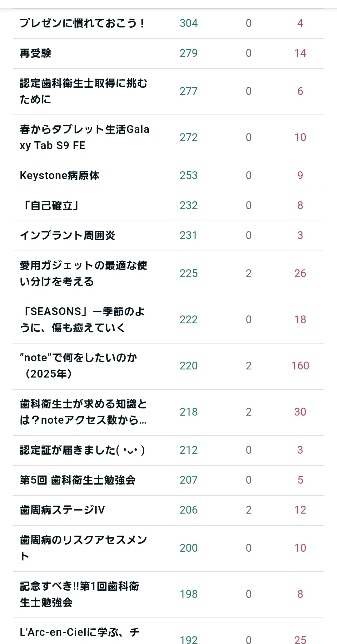Open the 「SEASONS」 article entry

click(82, 320)
